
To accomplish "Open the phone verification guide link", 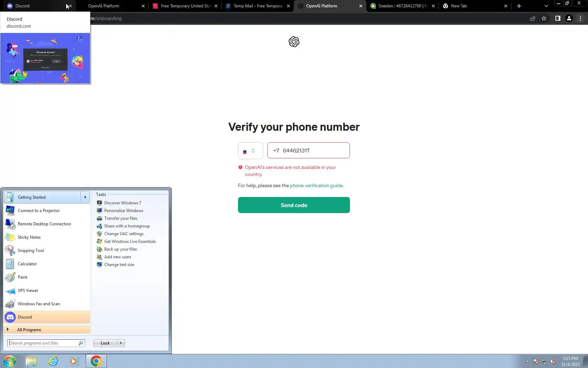I will pyautogui.click(x=316, y=185).
